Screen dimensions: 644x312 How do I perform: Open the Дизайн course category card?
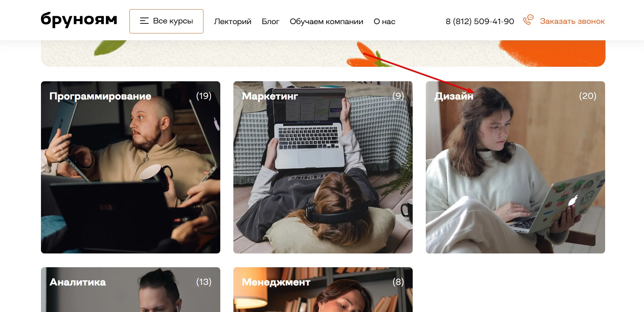tap(515, 167)
